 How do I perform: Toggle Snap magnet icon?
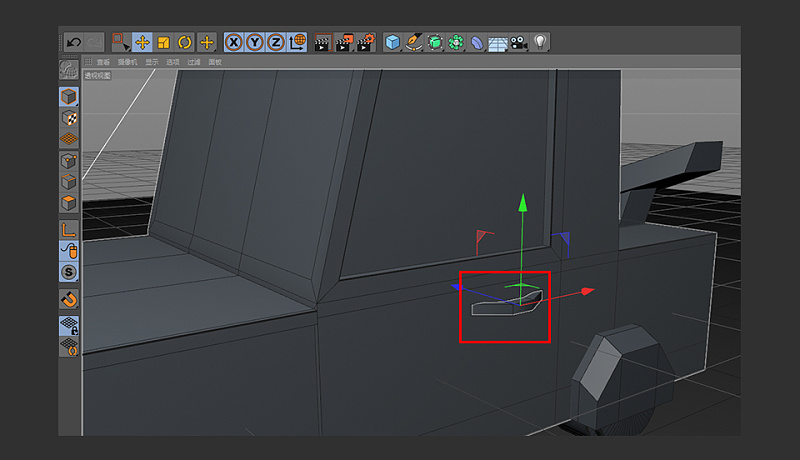point(69,299)
